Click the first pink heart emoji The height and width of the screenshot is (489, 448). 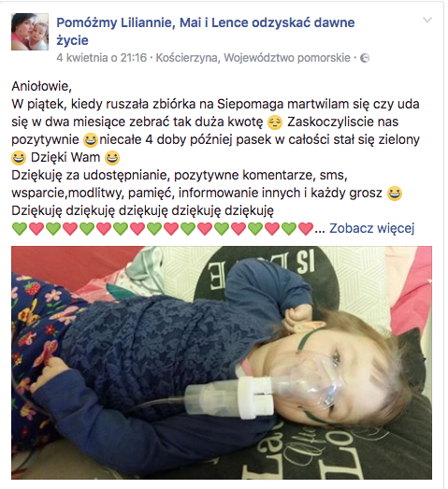pyautogui.click(x=36, y=229)
